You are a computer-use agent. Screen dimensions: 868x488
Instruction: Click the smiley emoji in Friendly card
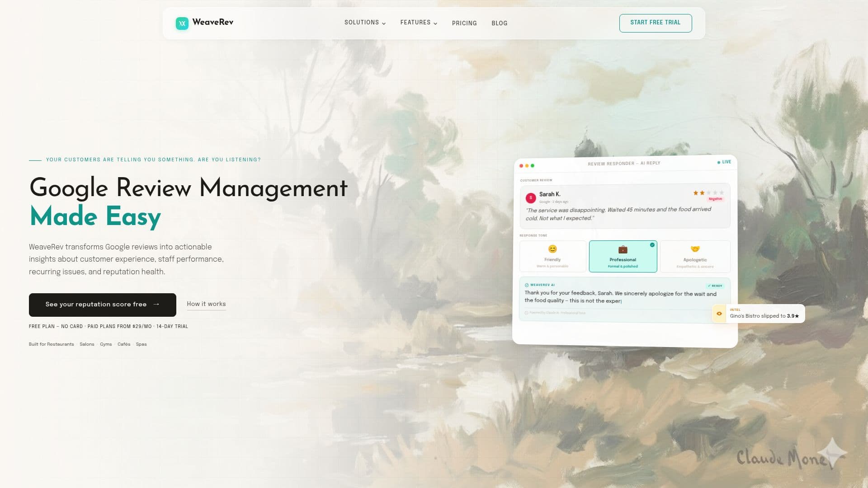(552, 249)
